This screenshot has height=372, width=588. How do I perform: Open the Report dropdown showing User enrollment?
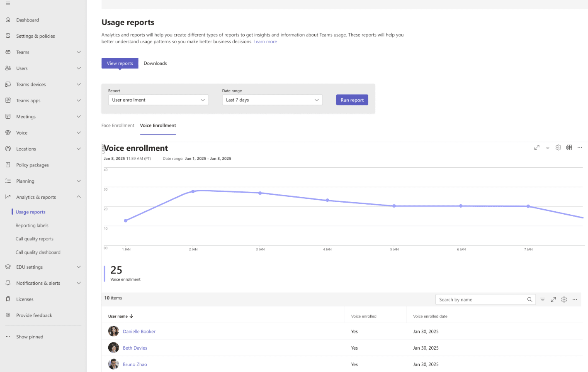(x=158, y=100)
